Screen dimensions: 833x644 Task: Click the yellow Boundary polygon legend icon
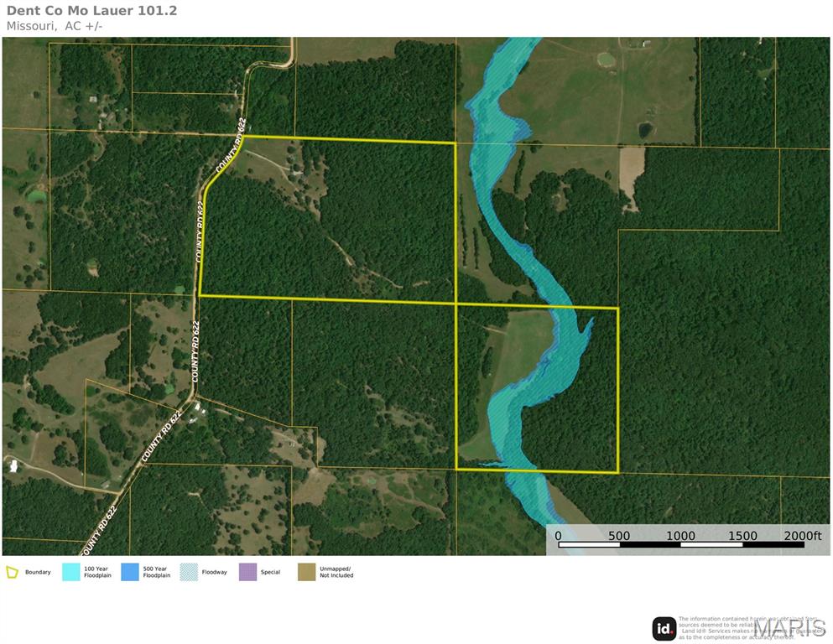tap(13, 572)
